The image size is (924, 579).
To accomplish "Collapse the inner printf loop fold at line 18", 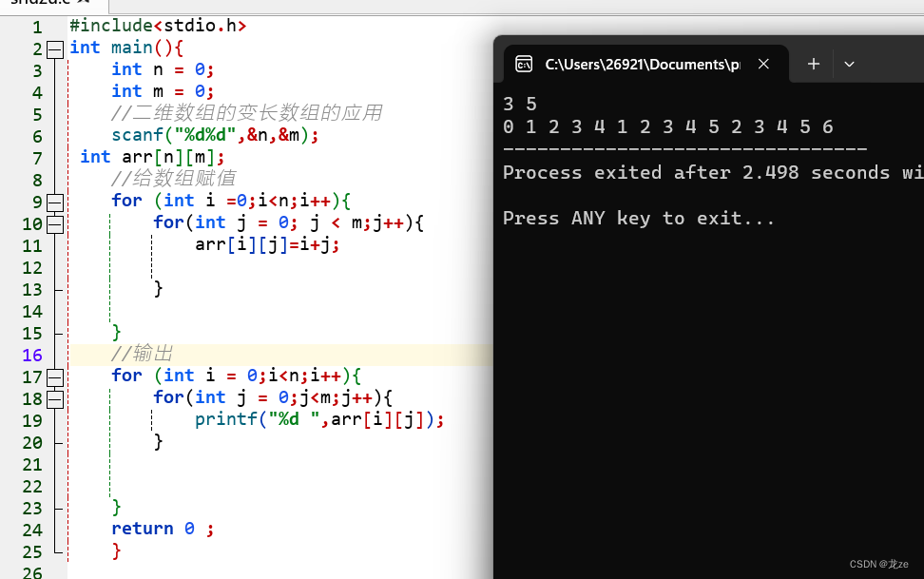I will click(x=55, y=399).
